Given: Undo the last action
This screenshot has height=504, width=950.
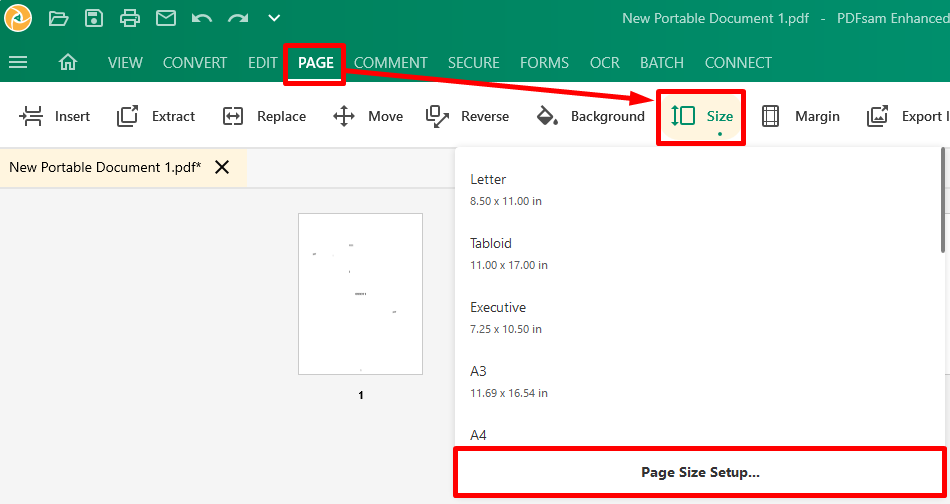Looking at the screenshot, I should 202,19.
